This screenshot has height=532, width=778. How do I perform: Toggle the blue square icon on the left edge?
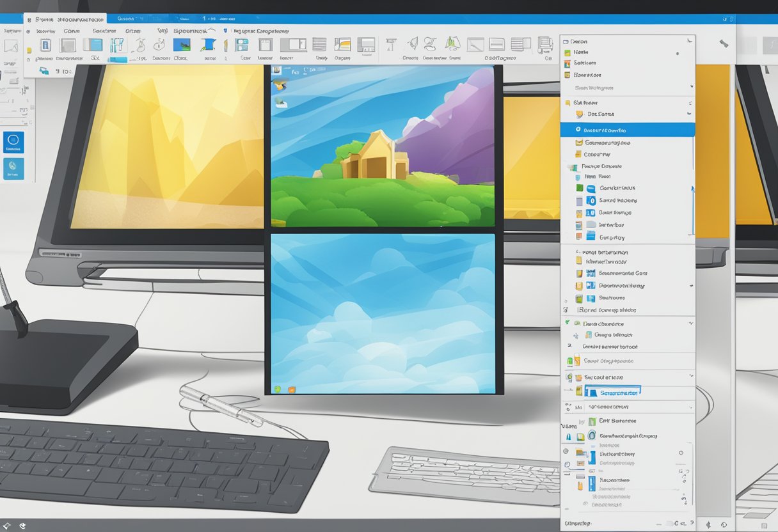pos(14,142)
